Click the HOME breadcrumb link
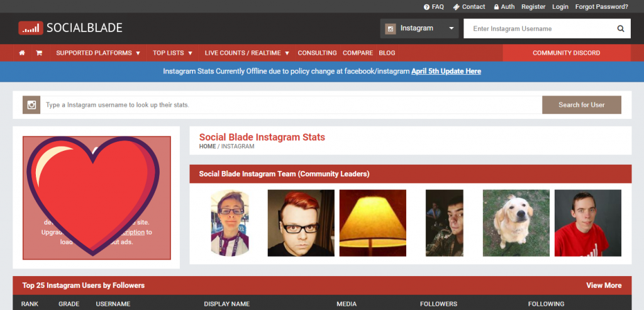The image size is (644, 310). [x=208, y=147]
